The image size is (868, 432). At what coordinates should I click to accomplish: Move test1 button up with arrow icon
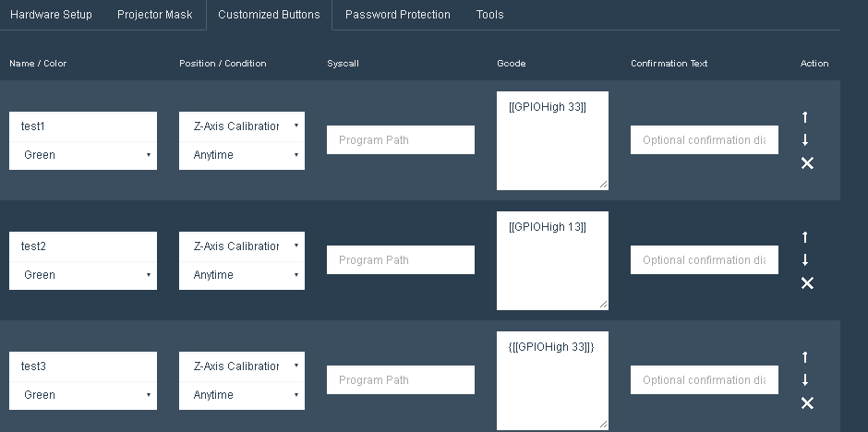point(805,117)
